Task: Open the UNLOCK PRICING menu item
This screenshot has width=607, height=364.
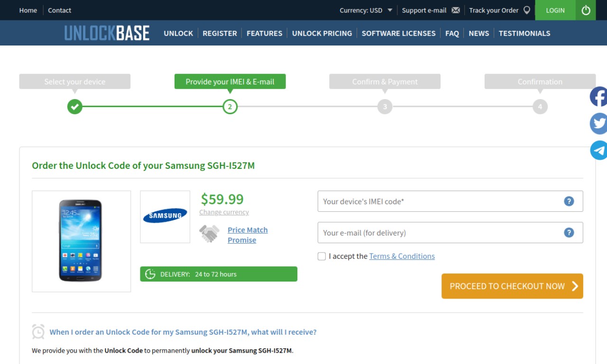Action: coord(322,33)
